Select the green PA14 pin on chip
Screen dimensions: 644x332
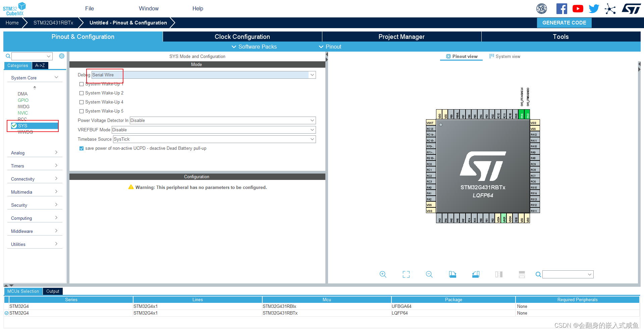point(522,115)
